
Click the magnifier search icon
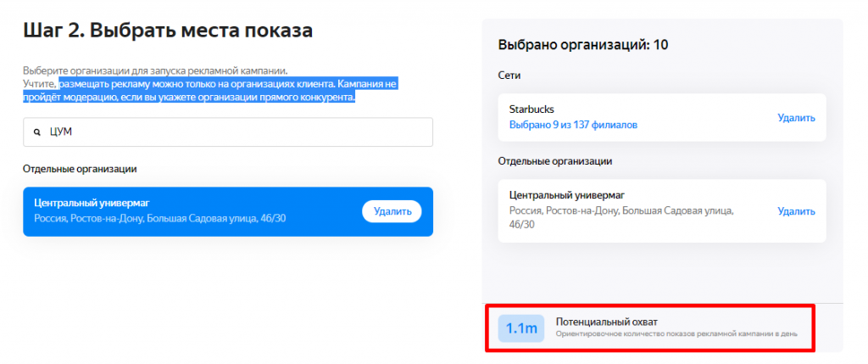click(x=36, y=132)
